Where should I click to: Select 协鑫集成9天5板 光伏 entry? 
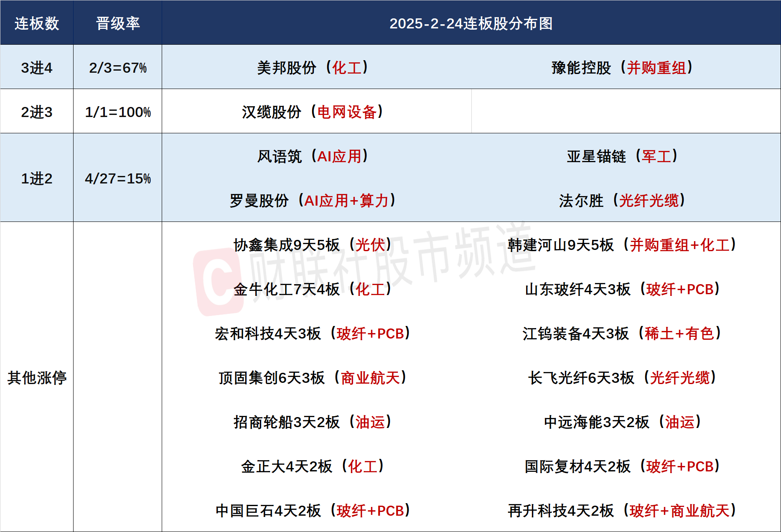point(312,245)
